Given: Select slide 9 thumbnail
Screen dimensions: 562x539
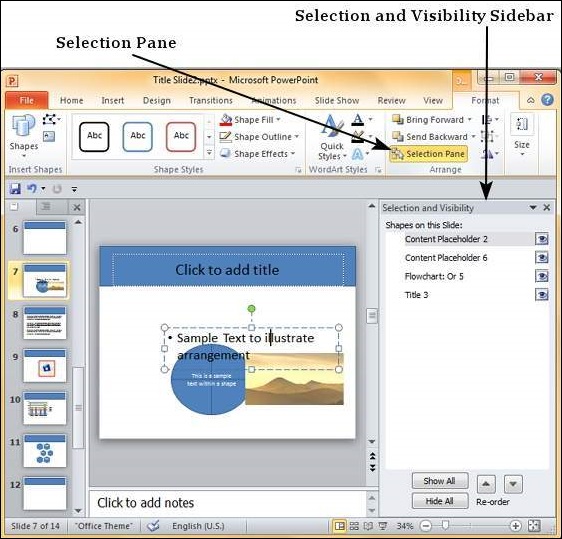Looking at the screenshot, I should click(45, 366).
